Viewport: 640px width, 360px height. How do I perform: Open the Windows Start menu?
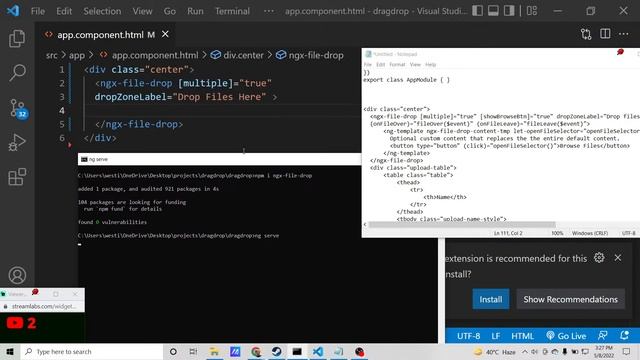[10, 351]
